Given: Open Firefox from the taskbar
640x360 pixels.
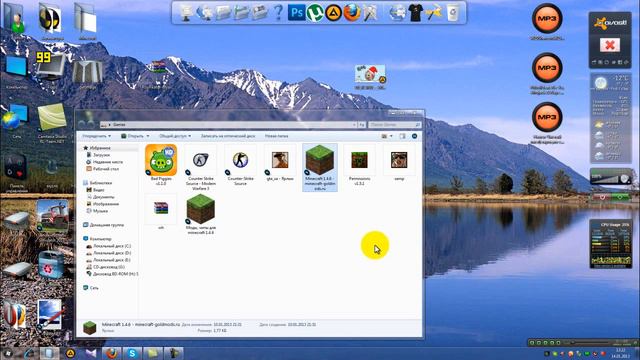Looking at the screenshot, I should 111,353.
